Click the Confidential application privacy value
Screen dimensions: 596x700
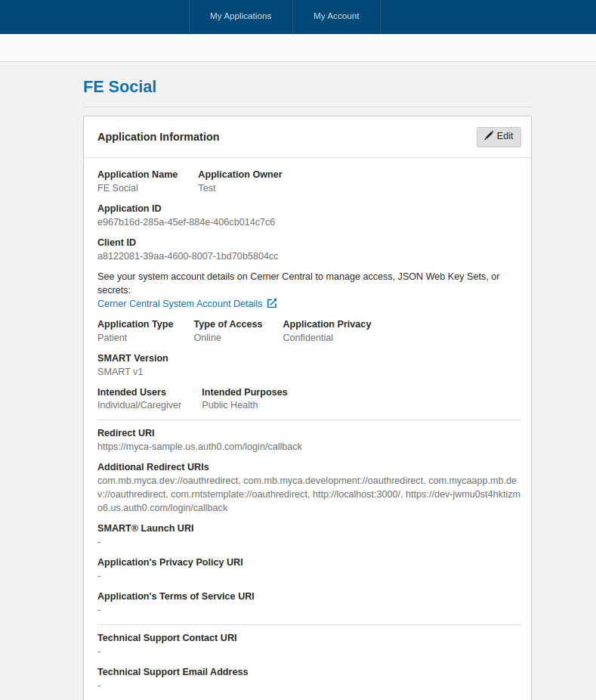pyautogui.click(x=308, y=338)
